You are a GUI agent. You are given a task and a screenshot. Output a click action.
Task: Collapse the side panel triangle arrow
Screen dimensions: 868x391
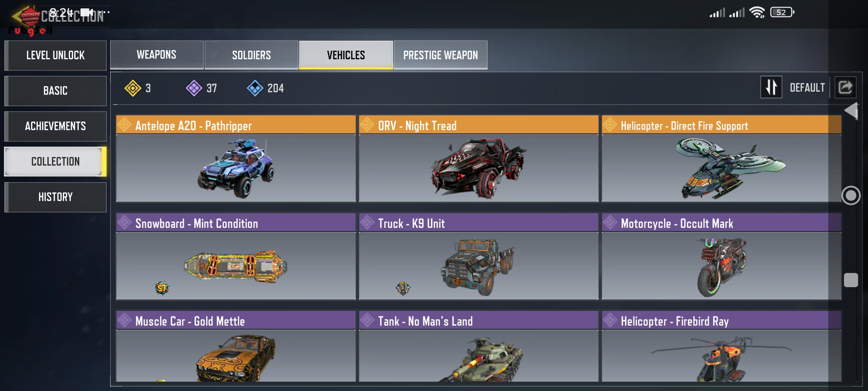851,110
